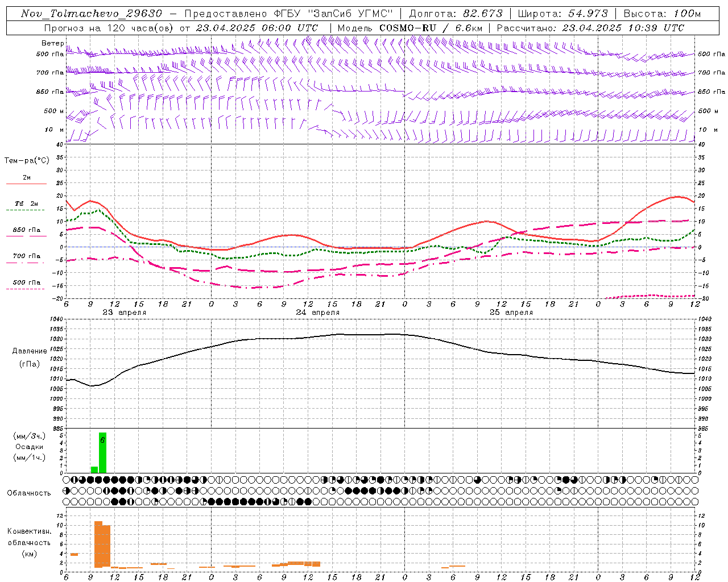The image size is (728, 582).
Task: Click the (км) unit under convective cloud label
Action: tap(29, 554)
